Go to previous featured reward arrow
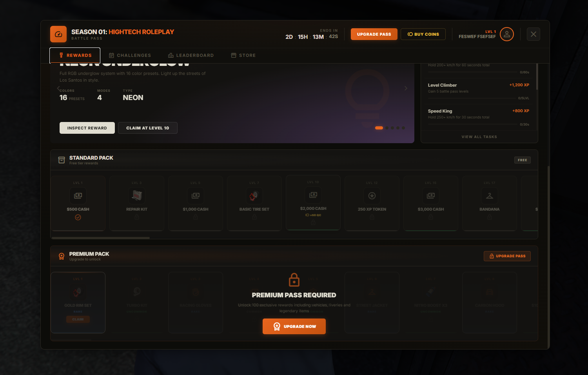This screenshot has height=375, width=588. tap(58, 88)
